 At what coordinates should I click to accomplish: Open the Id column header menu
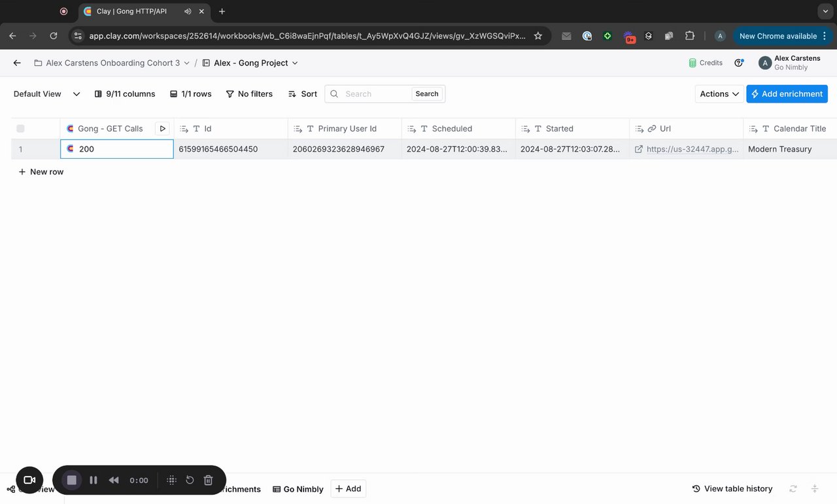point(231,129)
